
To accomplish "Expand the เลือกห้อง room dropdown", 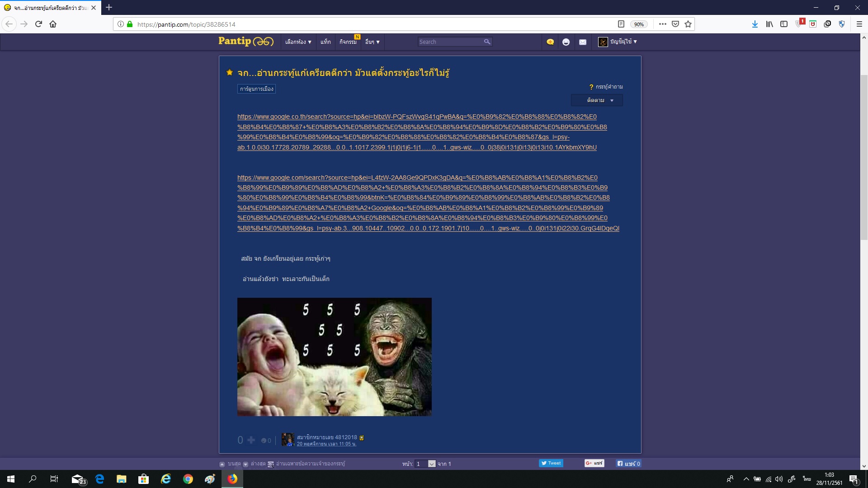I will 298,42.
